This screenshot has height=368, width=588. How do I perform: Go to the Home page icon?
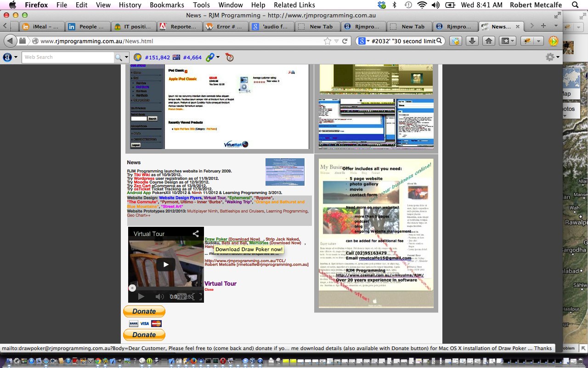point(489,41)
